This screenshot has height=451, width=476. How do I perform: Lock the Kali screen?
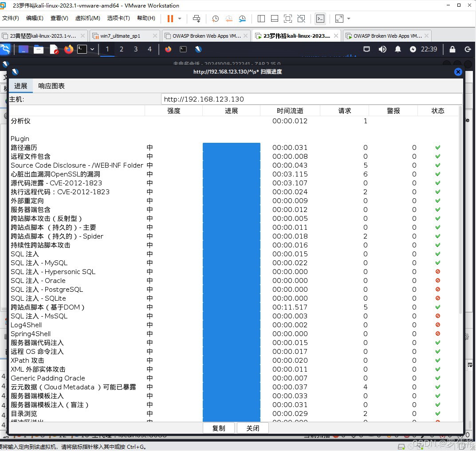coord(452,49)
